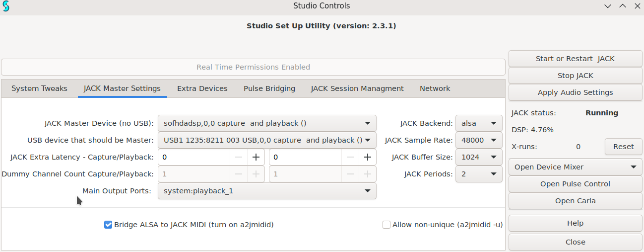
Task: Decrease extra playback latency with minus button
Action: pyautogui.click(x=350, y=157)
